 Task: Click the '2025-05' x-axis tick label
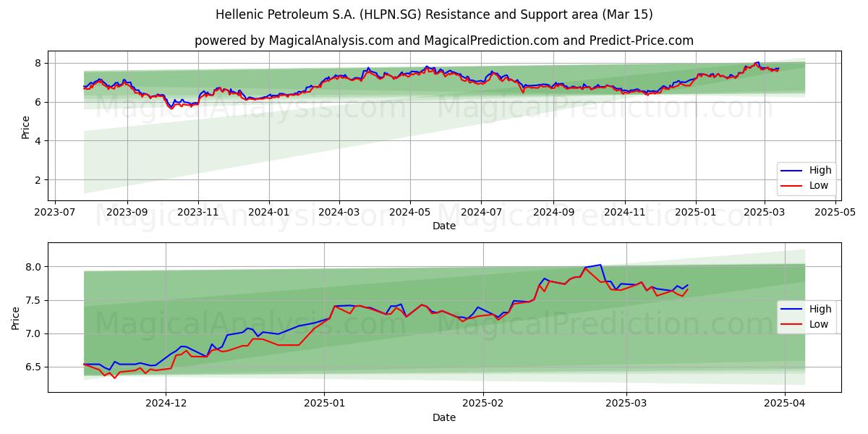[x=835, y=213]
